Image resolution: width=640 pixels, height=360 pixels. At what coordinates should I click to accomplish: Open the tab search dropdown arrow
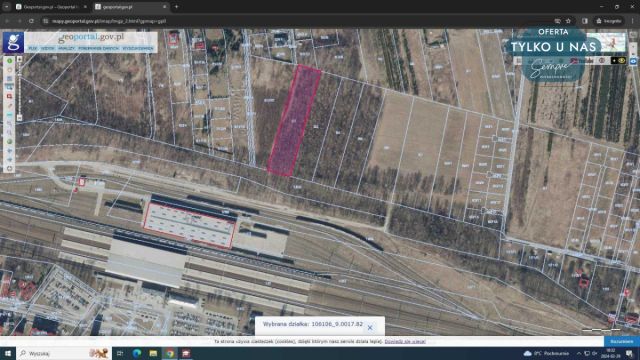6,7
